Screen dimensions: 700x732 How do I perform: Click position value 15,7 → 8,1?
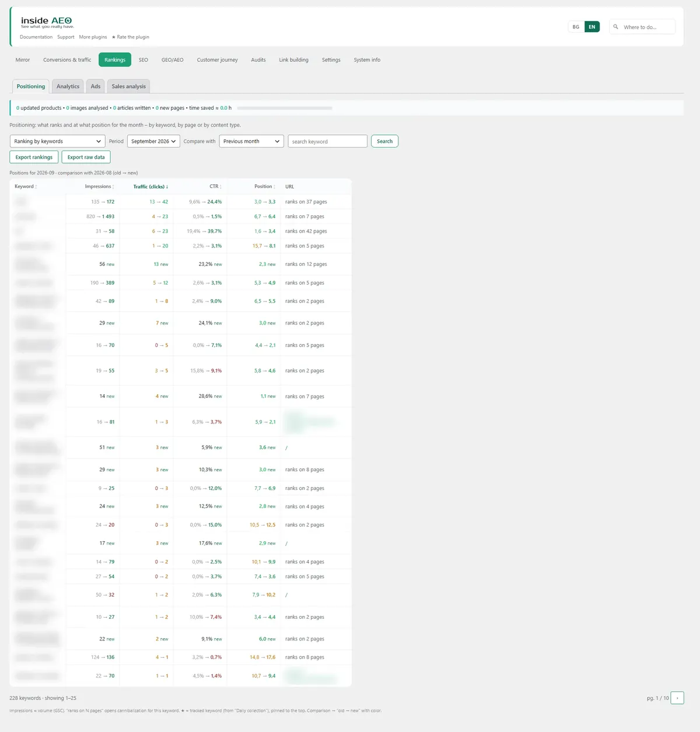(264, 246)
